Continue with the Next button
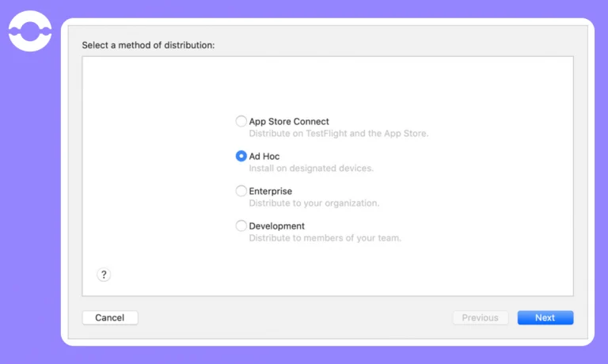Screen dimensions: 608x364 pos(545,318)
